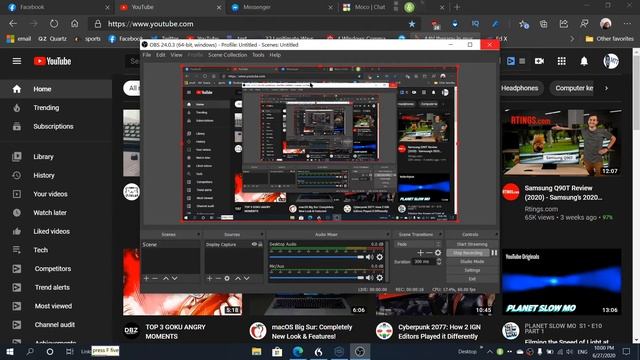Favorite this page with star icon
Screen dimensions: 640x360
coord(412,24)
